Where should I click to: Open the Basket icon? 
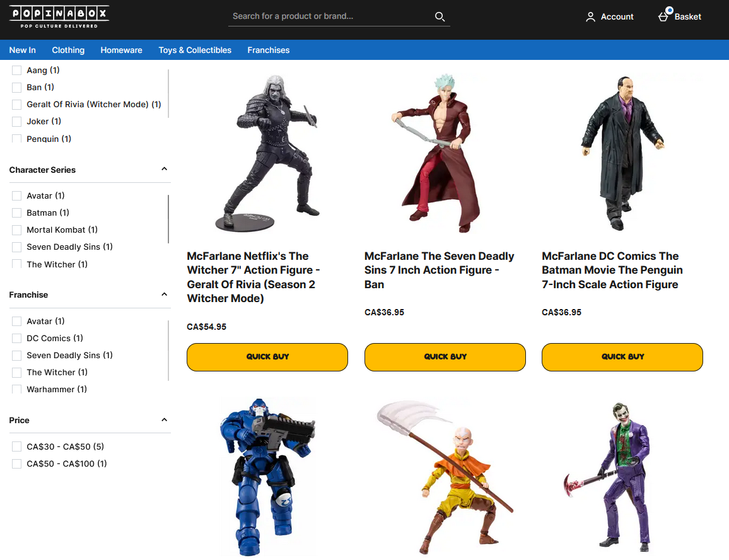(663, 17)
